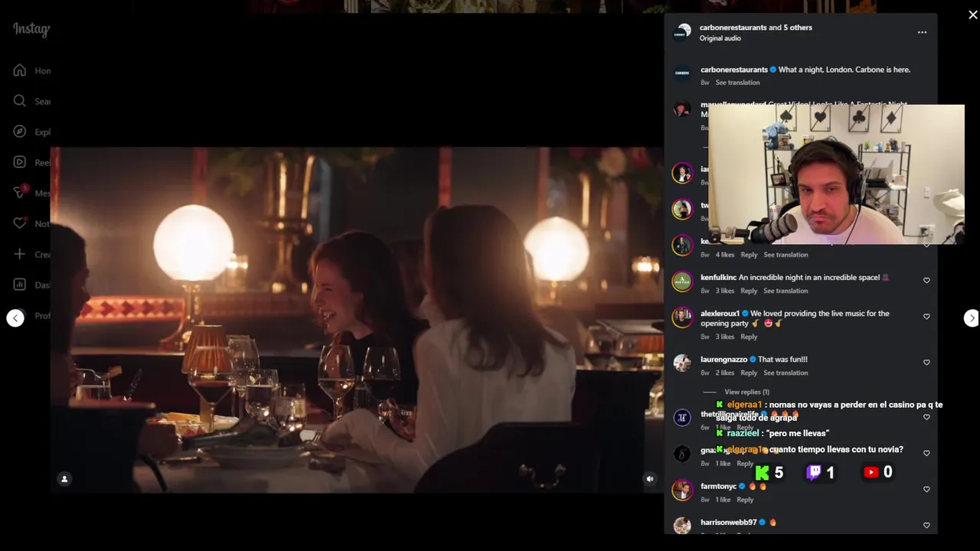Reply to kenfulkinc's comment
The height and width of the screenshot is (551, 980).
749,291
